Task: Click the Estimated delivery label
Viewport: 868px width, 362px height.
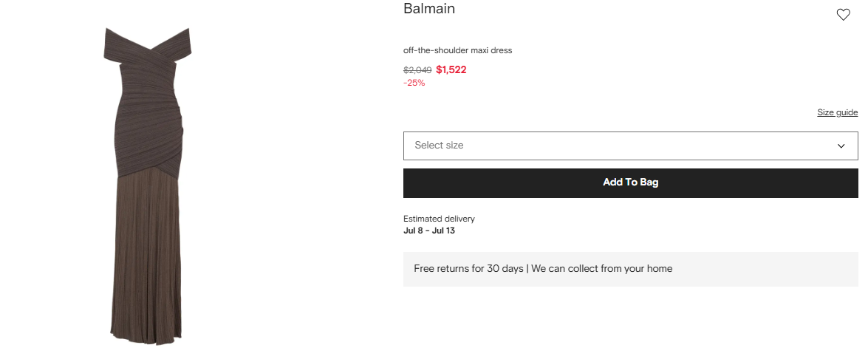Action: pyautogui.click(x=439, y=219)
